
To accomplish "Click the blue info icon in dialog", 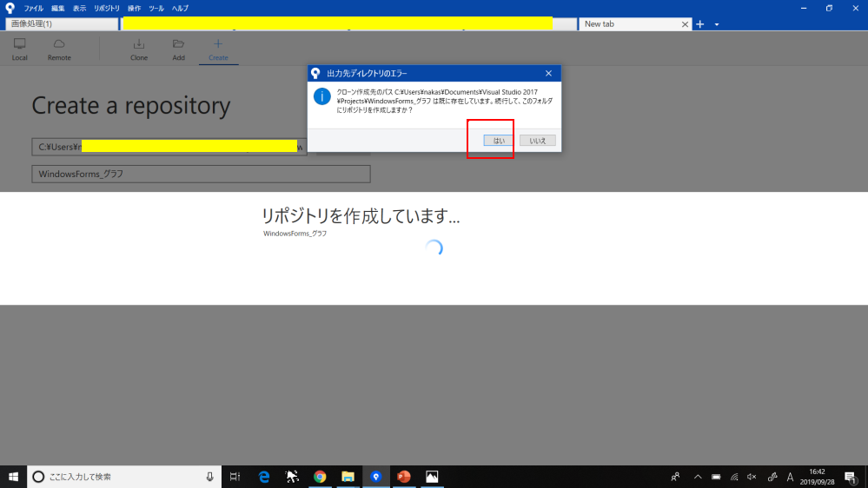I will tap(322, 96).
